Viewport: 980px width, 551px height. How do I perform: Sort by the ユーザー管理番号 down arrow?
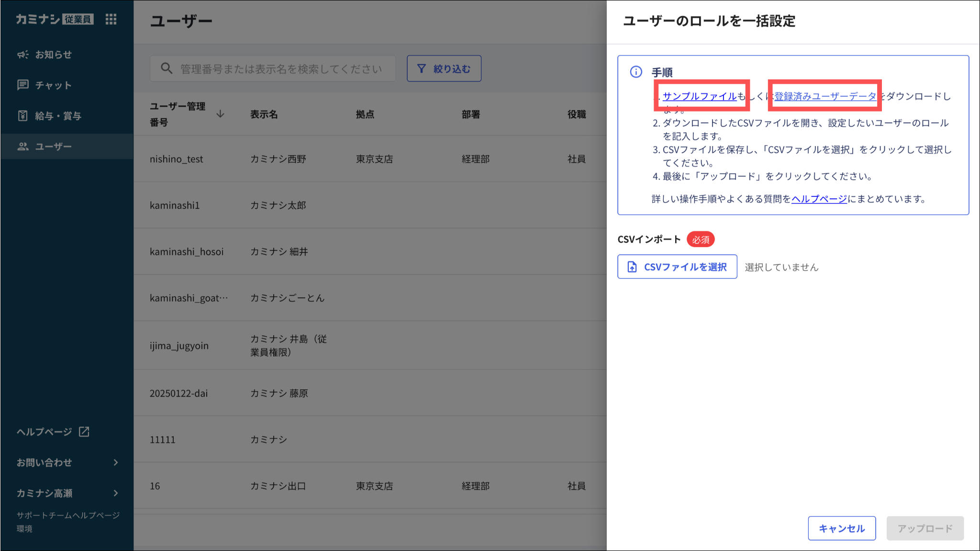(x=220, y=114)
